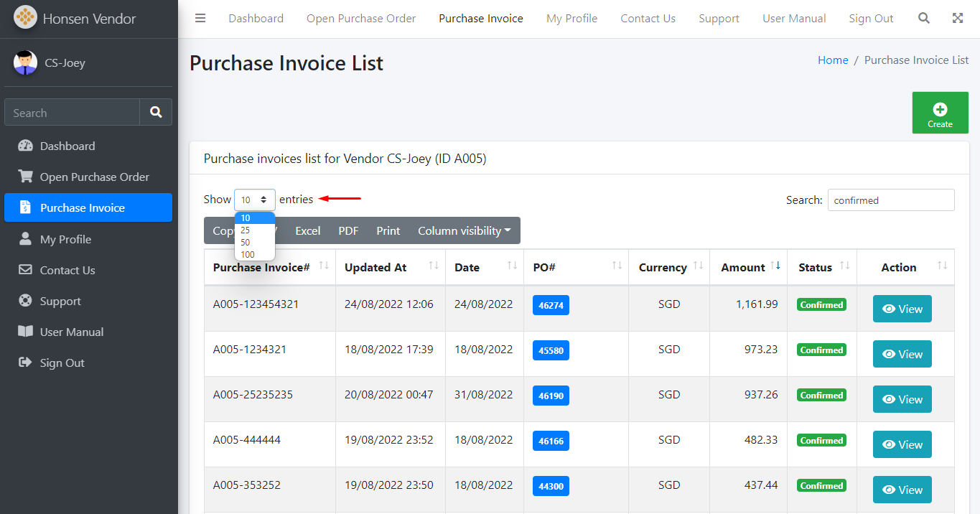This screenshot has width=980, height=514.
Task: Open Dashboard in the sidebar
Action: click(x=67, y=146)
